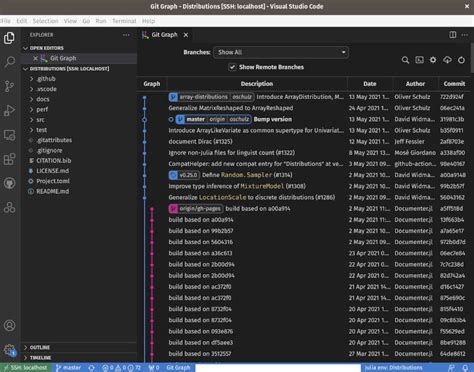
Task: Refresh the Git Graph view
Action: (x=461, y=60)
